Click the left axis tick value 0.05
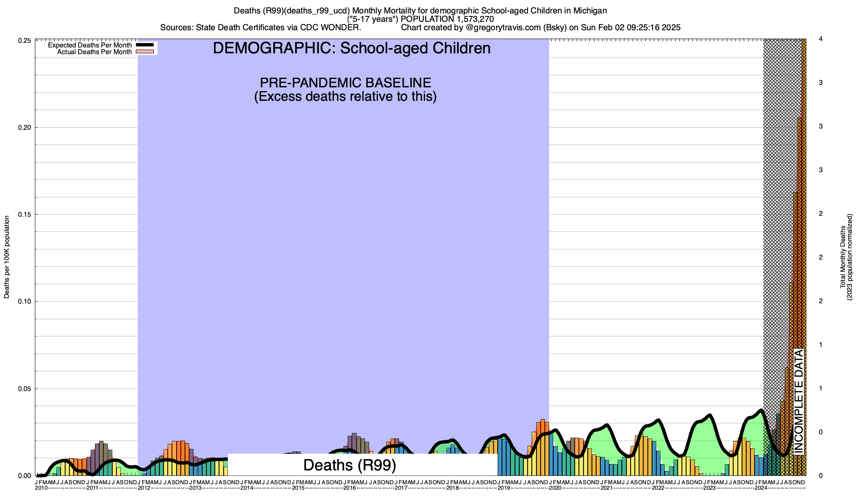 pos(24,389)
